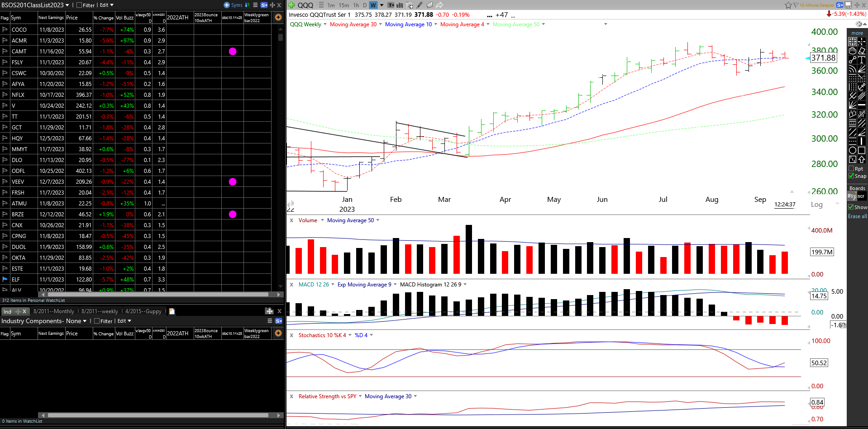Image resolution: width=868 pixels, height=429 pixels.
Task: Open the chart template T icon
Action: point(391,5)
